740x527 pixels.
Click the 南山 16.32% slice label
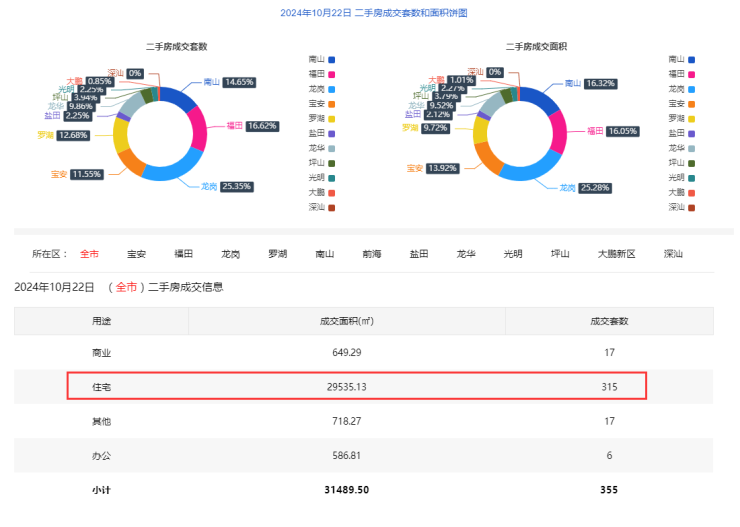[591, 84]
